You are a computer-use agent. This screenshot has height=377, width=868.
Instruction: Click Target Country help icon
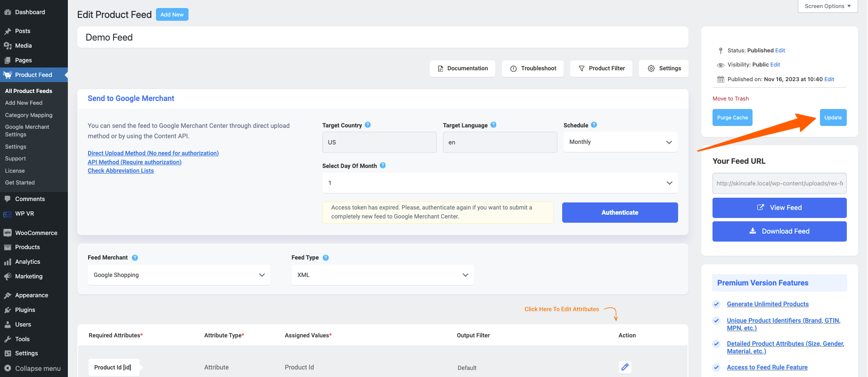click(x=368, y=125)
